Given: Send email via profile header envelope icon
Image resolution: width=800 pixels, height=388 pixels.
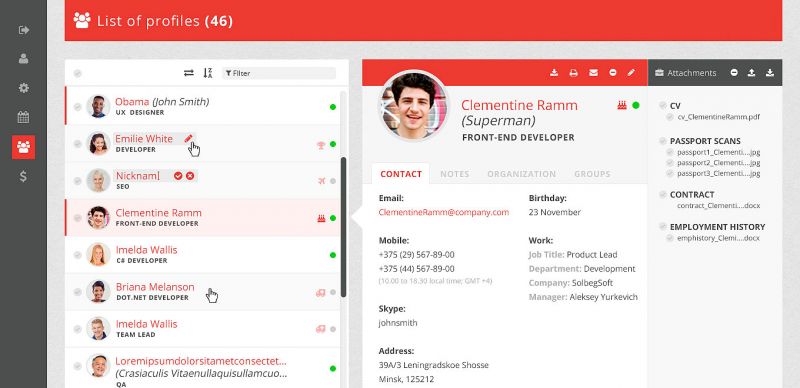Looking at the screenshot, I should tap(593, 73).
